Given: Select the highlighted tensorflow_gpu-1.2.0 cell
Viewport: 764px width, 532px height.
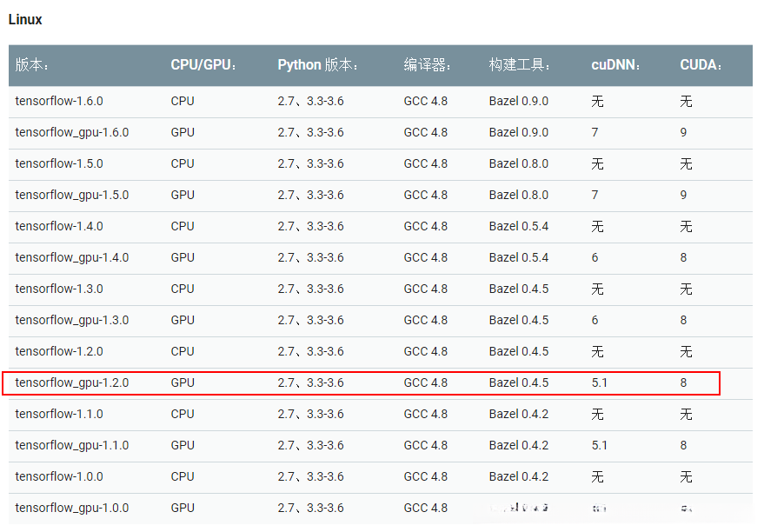Looking at the screenshot, I should click(x=72, y=382).
